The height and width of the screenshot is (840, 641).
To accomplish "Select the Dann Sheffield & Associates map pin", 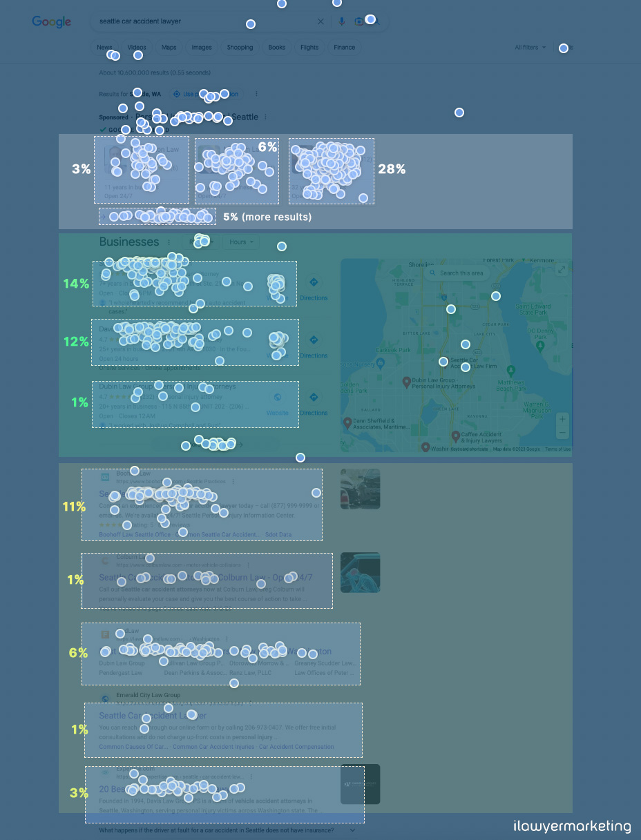I will coord(347,422).
